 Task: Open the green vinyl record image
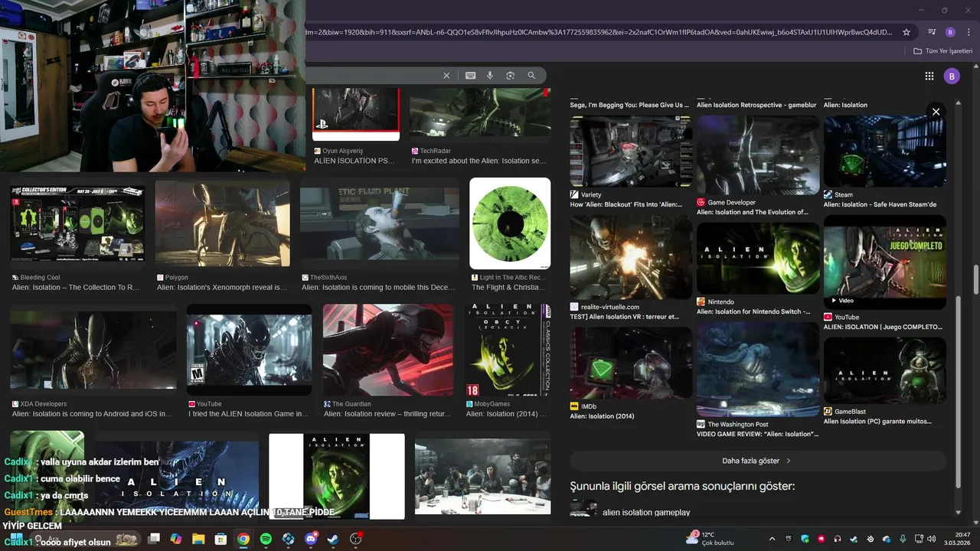[x=510, y=223]
